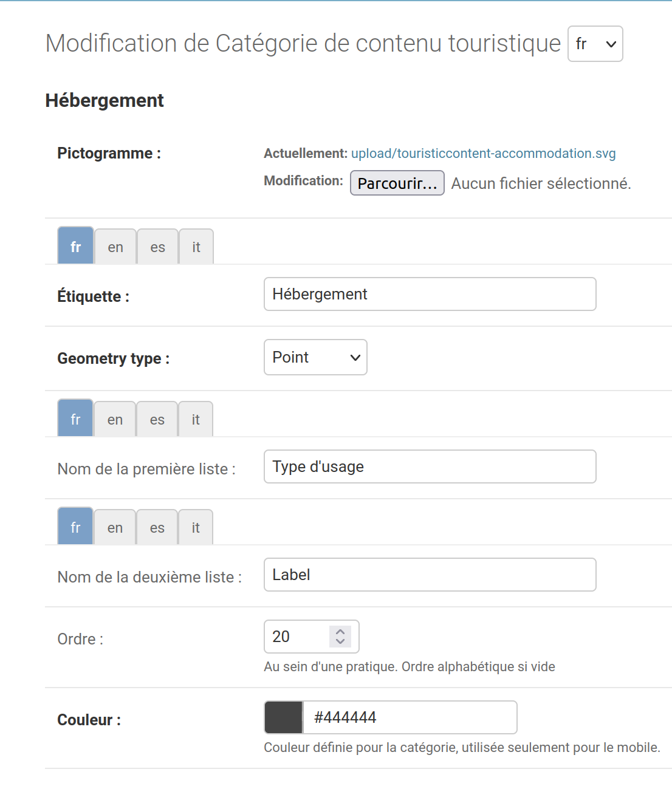Select the en tab above Étiquette
The height and width of the screenshot is (803, 672).
tap(115, 247)
